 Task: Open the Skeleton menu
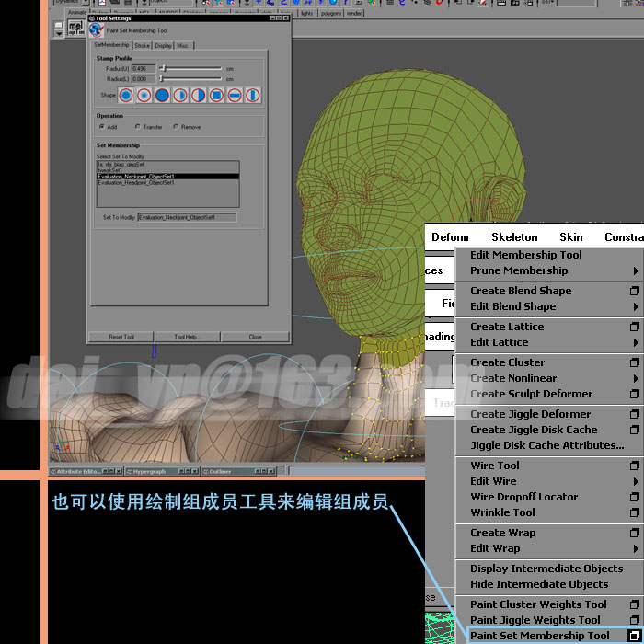point(514,237)
